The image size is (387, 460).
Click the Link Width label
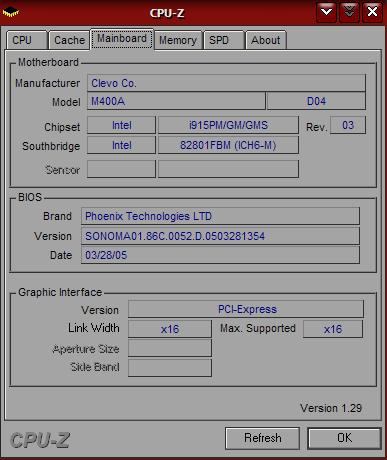tap(94, 328)
